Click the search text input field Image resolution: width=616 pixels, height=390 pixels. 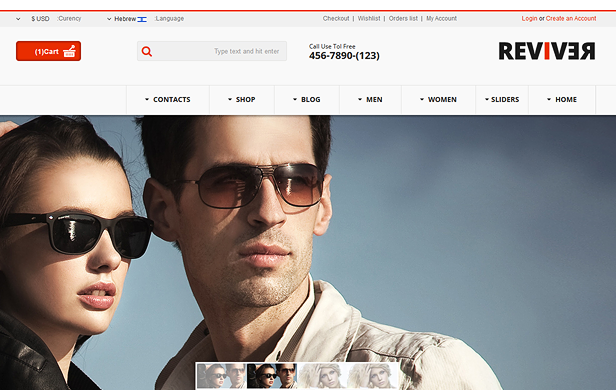coord(219,51)
